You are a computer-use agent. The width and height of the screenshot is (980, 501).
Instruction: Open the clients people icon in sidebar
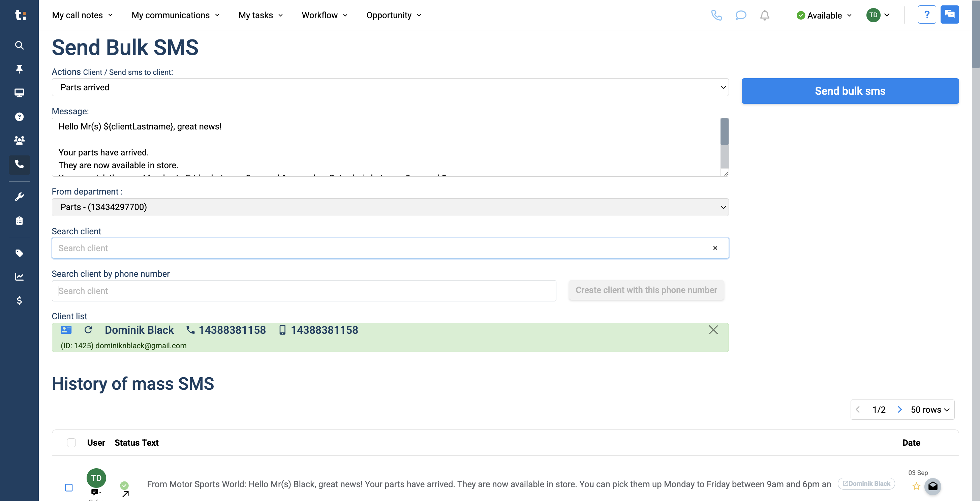[19, 140]
